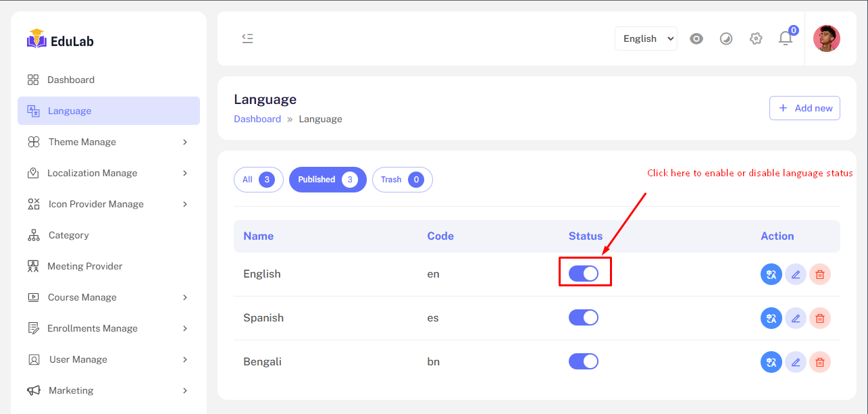
Task: Disable the English language status switch
Action: pos(584,274)
